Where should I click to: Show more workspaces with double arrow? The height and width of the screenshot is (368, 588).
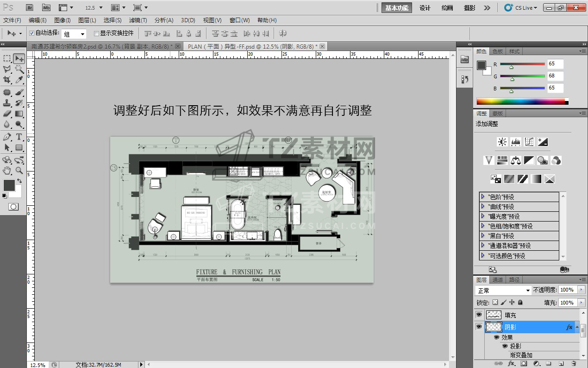[x=487, y=8]
